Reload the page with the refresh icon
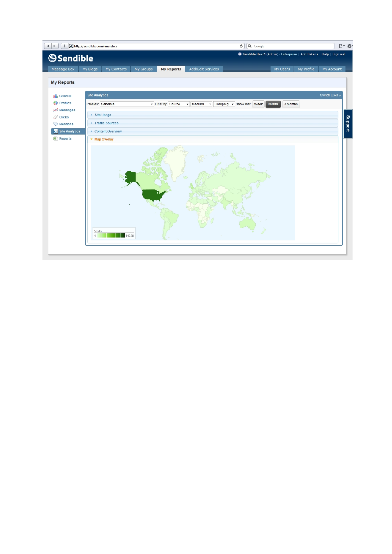Screen dimensions: 392x554 [x=241, y=46]
